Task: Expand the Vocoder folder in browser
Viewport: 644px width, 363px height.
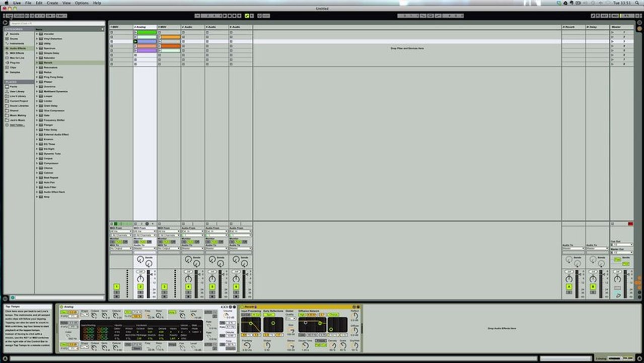Action: pyautogui.click(x=37, y=34)
